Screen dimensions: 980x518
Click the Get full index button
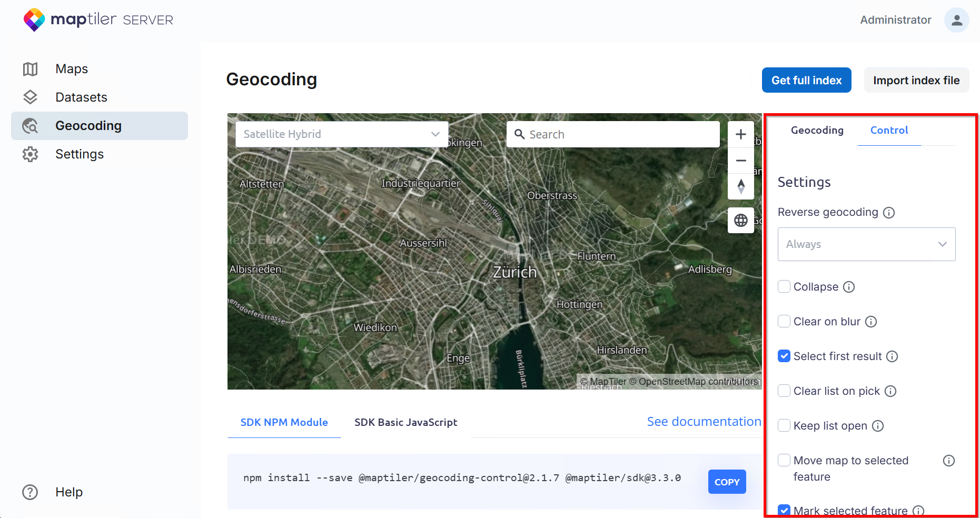pos(806,80)
